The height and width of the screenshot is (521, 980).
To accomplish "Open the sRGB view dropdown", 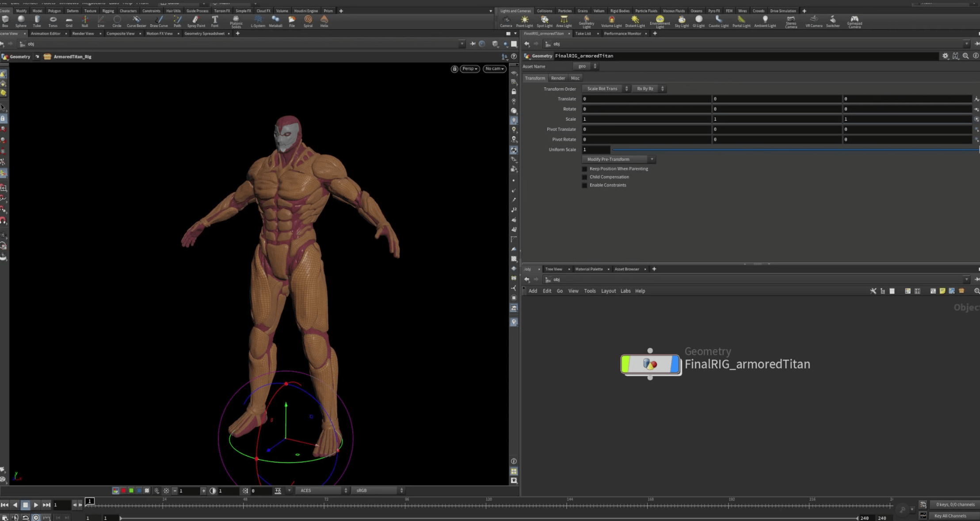I will (379, 490).
